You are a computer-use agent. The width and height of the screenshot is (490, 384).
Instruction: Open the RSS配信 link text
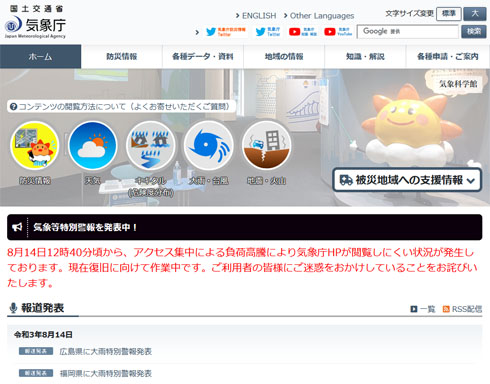click(x=467, y=309)
